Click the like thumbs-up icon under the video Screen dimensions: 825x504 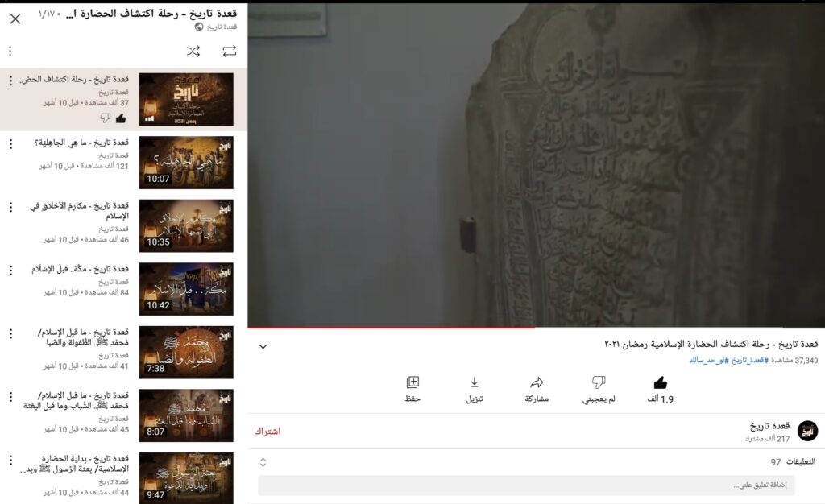660,382
